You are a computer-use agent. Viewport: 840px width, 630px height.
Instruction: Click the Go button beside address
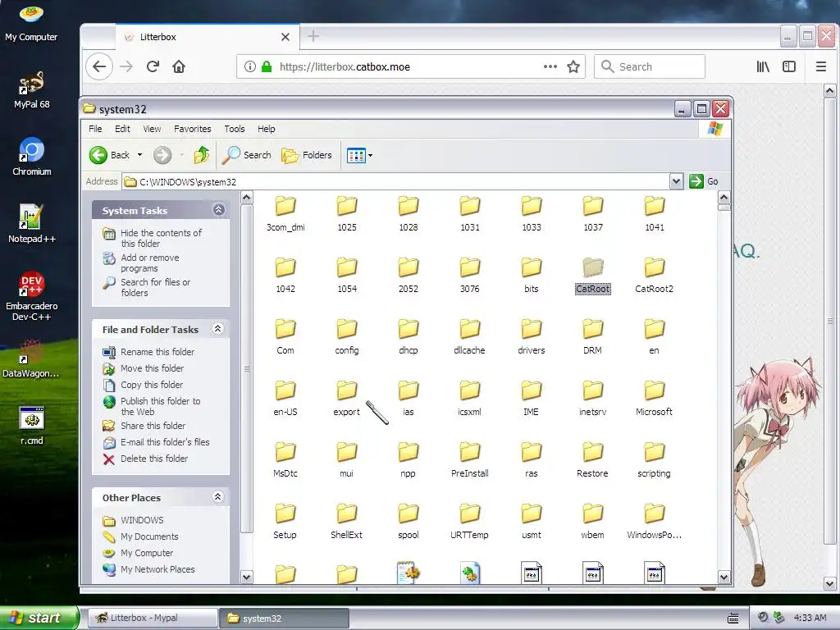pos(703,181)
